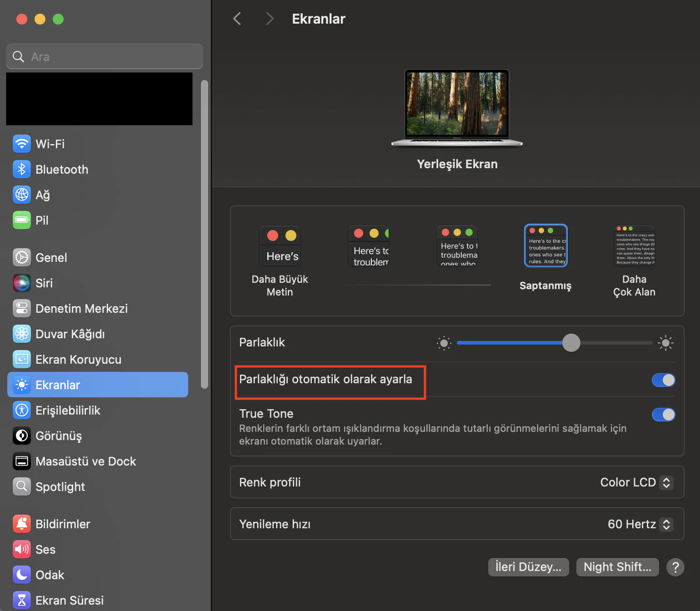Open Masaüstü ve Dock settings

(x=85, y=461)
